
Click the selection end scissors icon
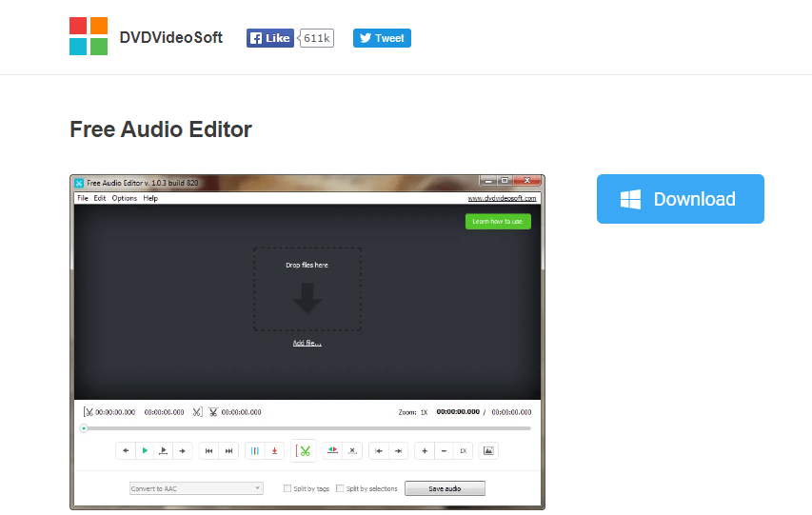click(x=197, y=412)
